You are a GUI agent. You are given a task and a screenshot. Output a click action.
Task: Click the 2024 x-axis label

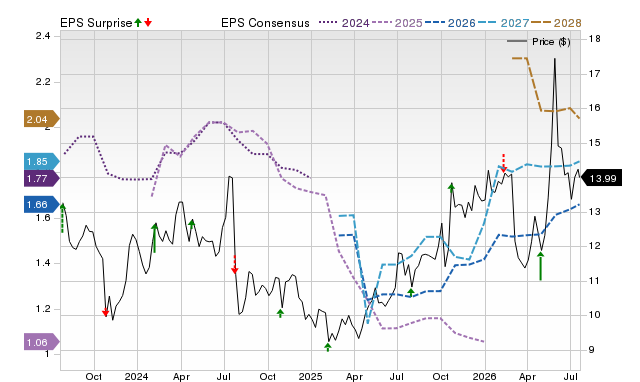pyautogui.click(x=136, y=376)
